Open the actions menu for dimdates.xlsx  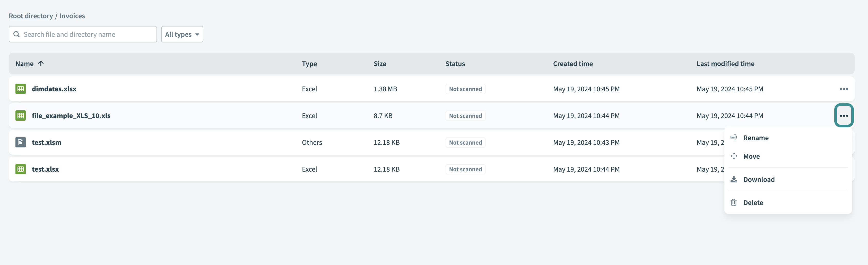[x=844, y=89]
